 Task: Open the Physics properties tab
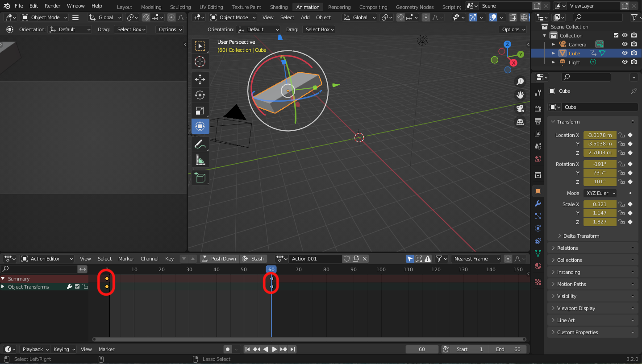pos(538,228)
